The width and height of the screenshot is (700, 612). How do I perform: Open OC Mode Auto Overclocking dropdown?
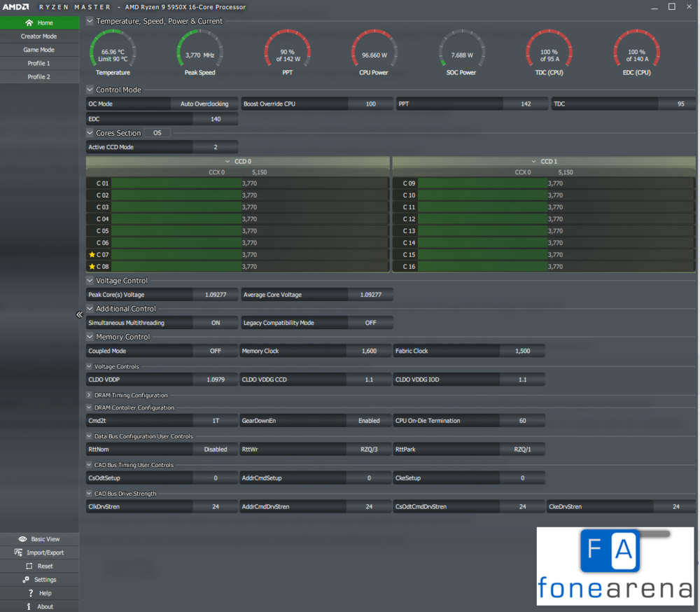[204, 104]
